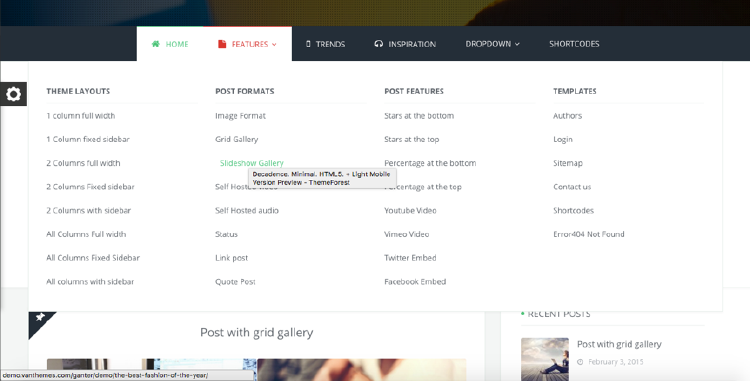Open recent post titled Post with grid gallery
Image resolution: width=750 pixels, height=381 pixels.
(619, 344)
